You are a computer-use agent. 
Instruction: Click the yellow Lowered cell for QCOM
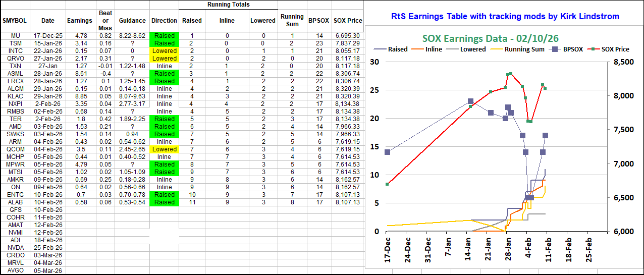(164, 149)
